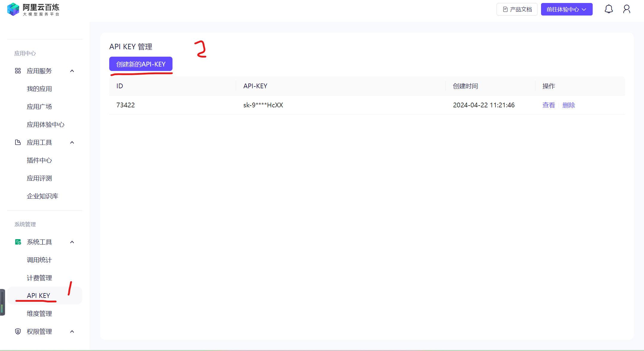
Task: Click the document icon in 产品文档 button
Action: pyautogui.click(x=505, y=10)
